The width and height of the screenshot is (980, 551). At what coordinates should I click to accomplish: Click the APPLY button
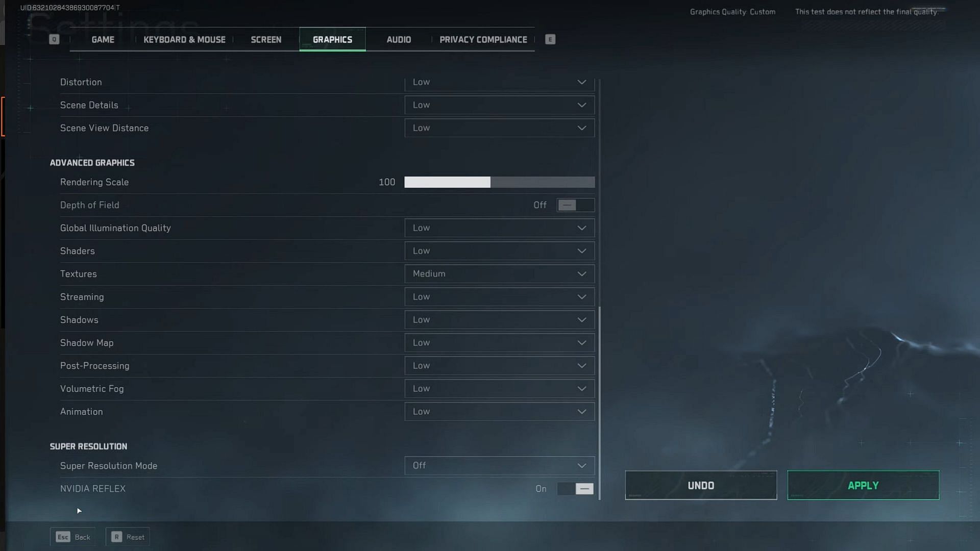point(863,485)
